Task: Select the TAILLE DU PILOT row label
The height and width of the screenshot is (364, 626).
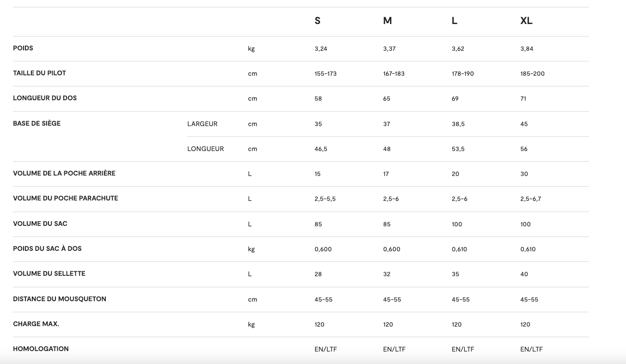Action: [x=39, y=73]
